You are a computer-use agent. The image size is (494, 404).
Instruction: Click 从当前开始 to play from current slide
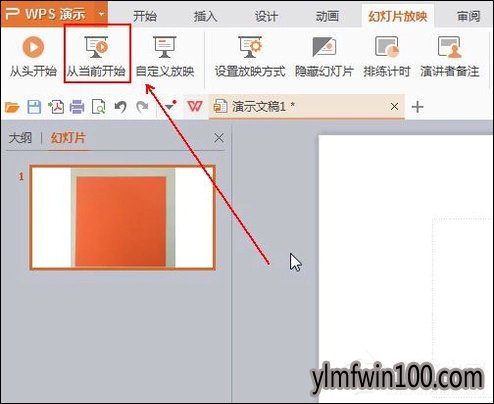[96, 56]
